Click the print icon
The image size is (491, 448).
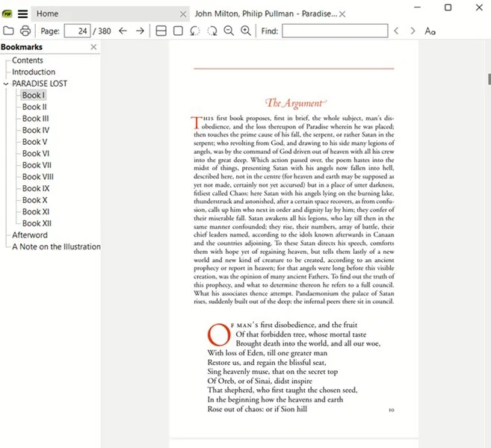[25, 31]
